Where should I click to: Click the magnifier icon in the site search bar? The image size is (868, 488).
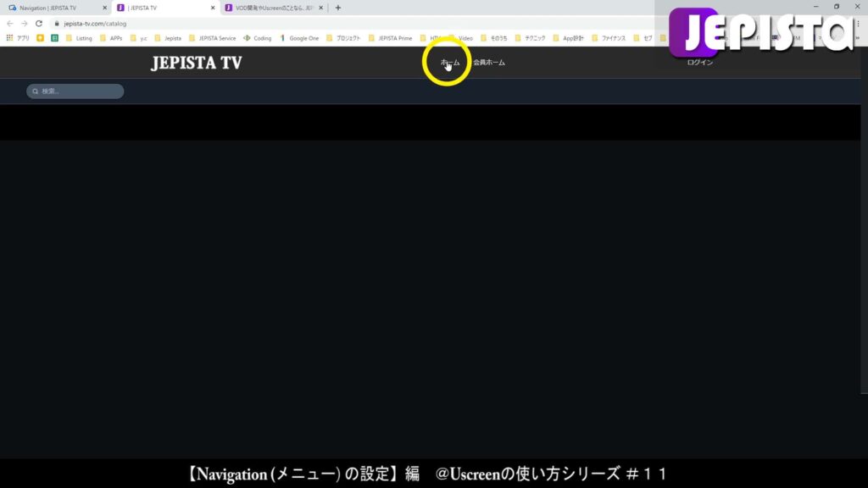pos(34,91)
